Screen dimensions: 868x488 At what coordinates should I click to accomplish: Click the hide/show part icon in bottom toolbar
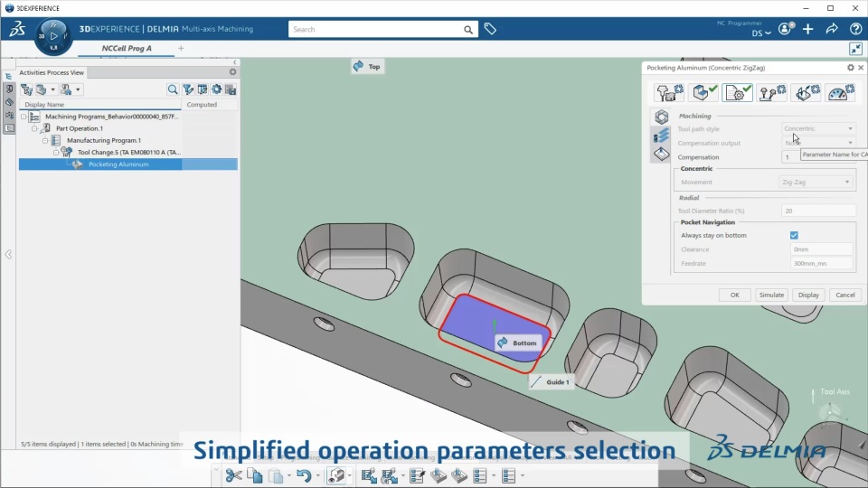coord(336,475)
